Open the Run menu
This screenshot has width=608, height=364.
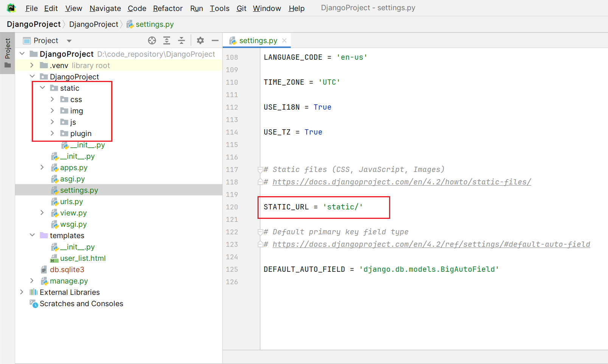click(197, 8)
